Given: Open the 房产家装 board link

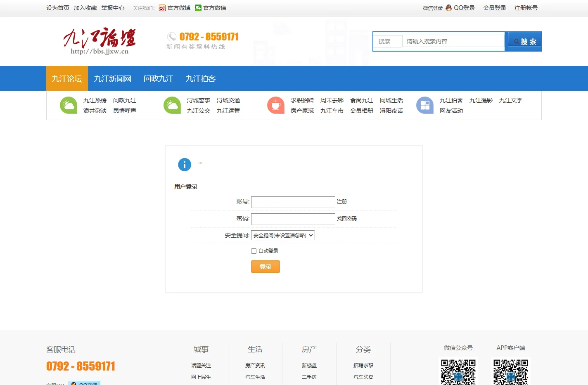Looking at the screenshot, I should pos(302,111).
